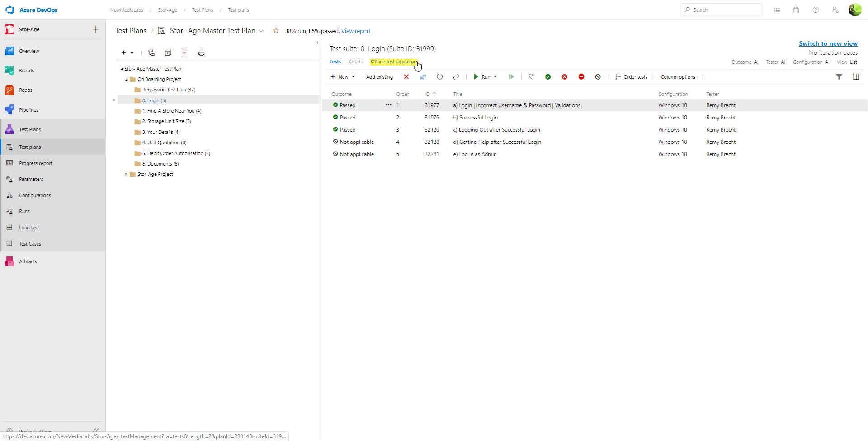Mark selected test as failed icon
This screenshot has width=868, height=441.
point(565,77)
